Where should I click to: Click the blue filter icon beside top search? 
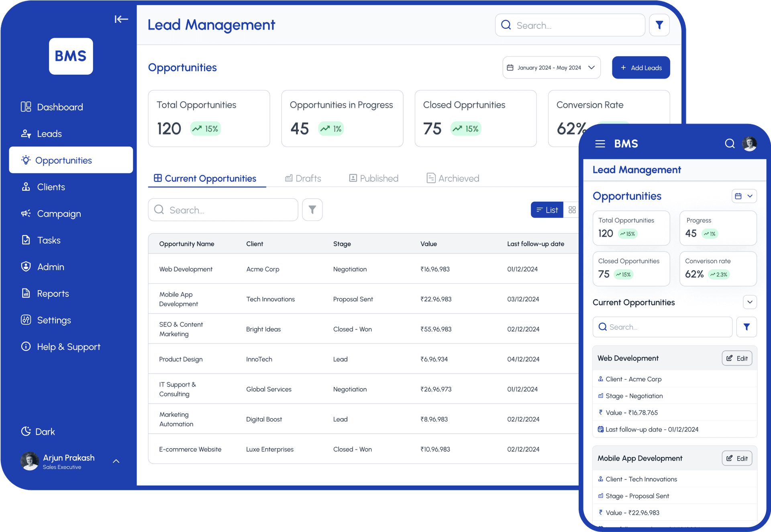[659, 25]
